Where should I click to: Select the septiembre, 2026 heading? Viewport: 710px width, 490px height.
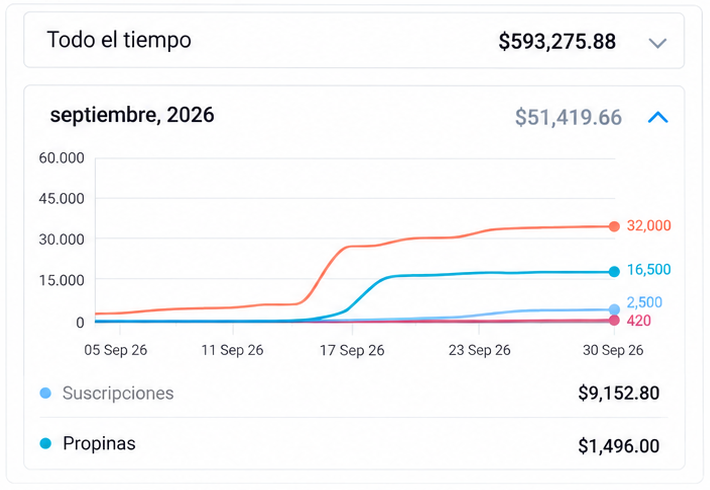(x=132, y=115)
